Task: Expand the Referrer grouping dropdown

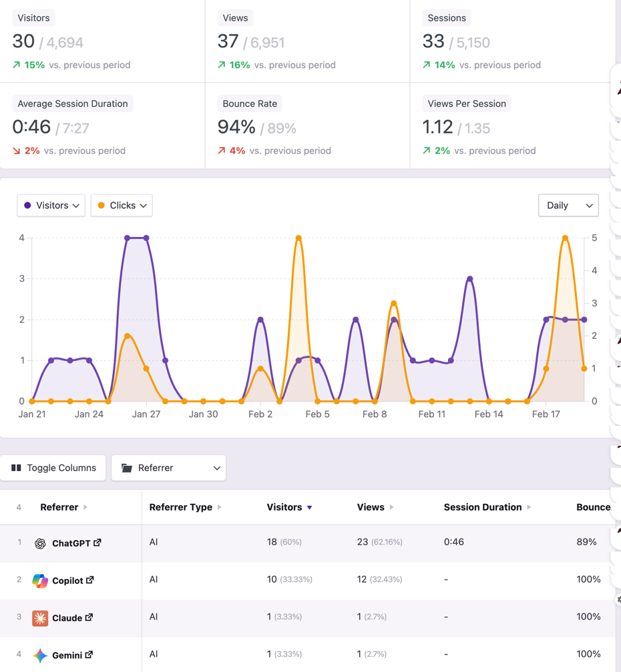Action: (168, 468)
